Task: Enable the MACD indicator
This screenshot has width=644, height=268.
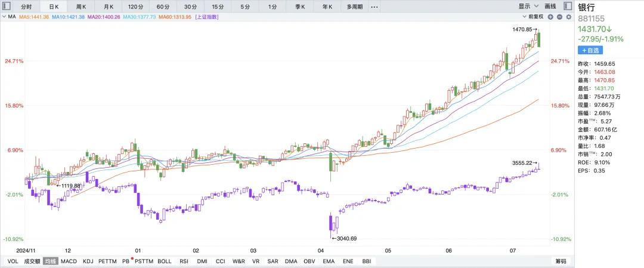Action: (69, 261)
